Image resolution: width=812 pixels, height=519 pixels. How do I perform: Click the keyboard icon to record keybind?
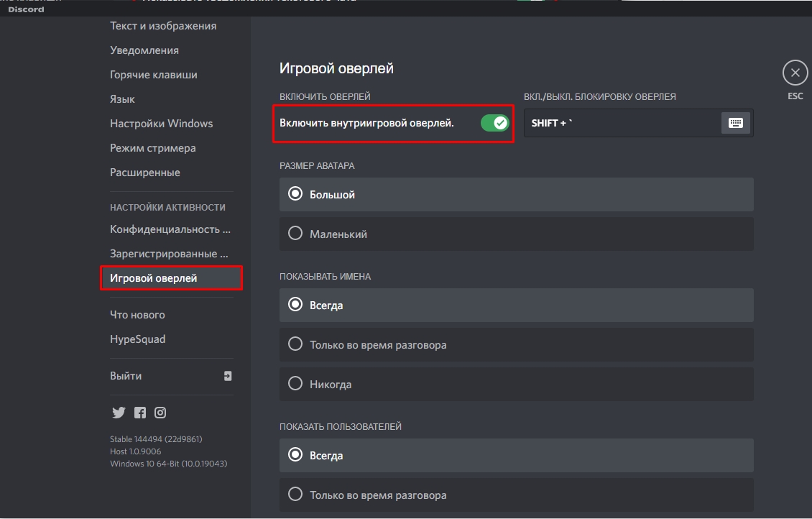pos(735,123)
